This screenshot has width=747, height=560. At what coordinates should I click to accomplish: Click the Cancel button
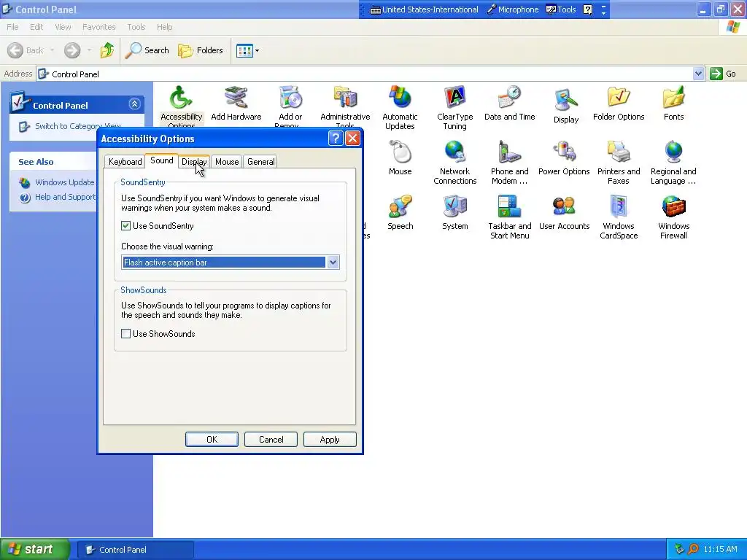[271, 440]
